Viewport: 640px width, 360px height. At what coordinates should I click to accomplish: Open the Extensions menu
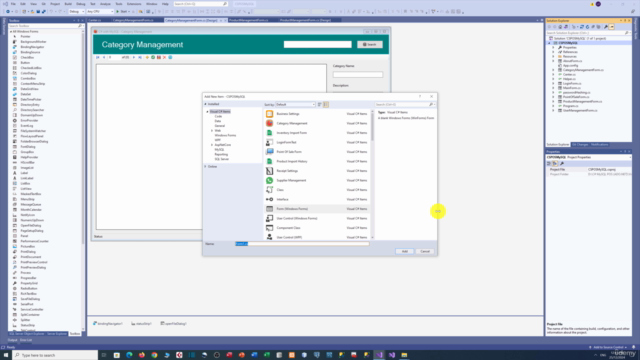[134, 4]
